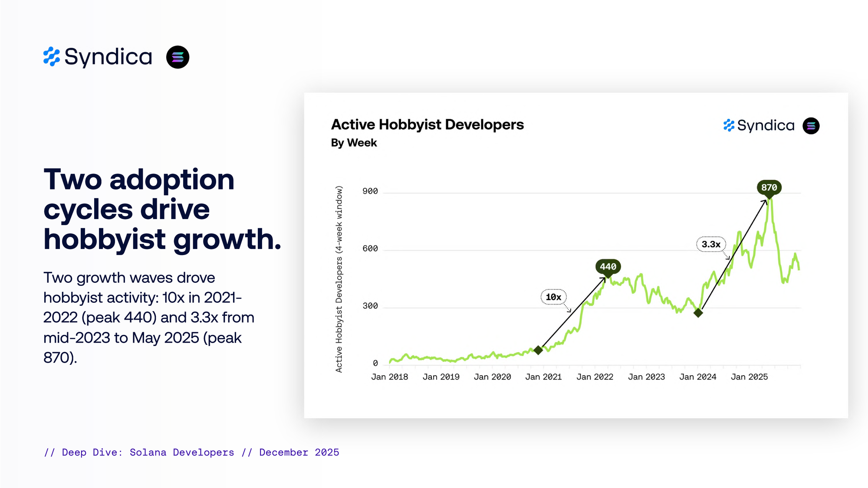Click the Jan 2025 axis label

coord(749,377)
